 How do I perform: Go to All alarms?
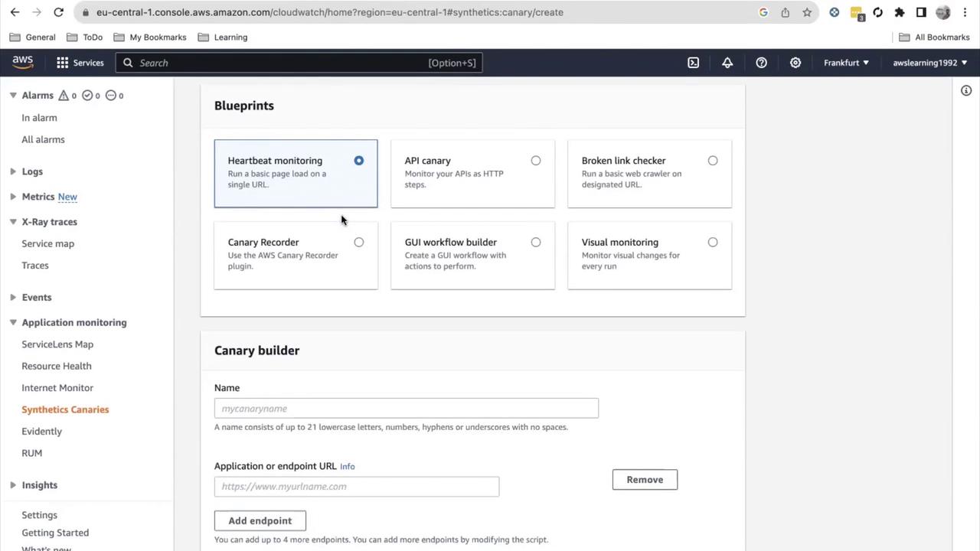(x=44, y=139)
